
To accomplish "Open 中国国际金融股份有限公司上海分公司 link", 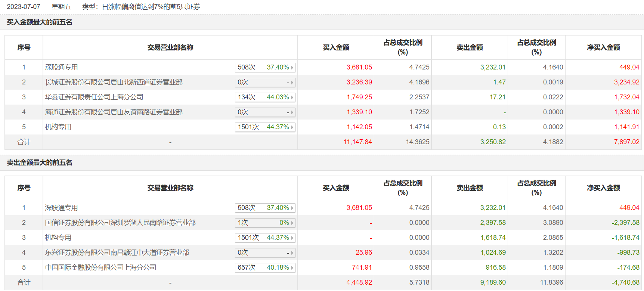I will pos(100,267).
